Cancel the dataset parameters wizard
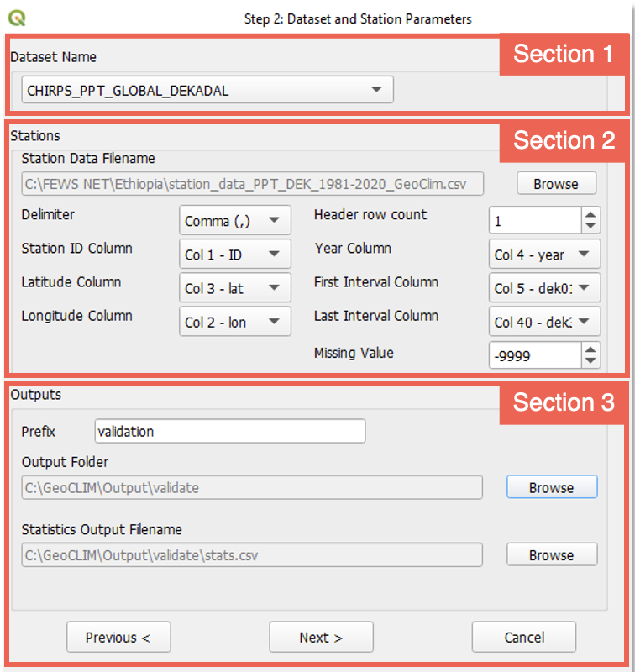635x672 pixels. click(524, 637)
